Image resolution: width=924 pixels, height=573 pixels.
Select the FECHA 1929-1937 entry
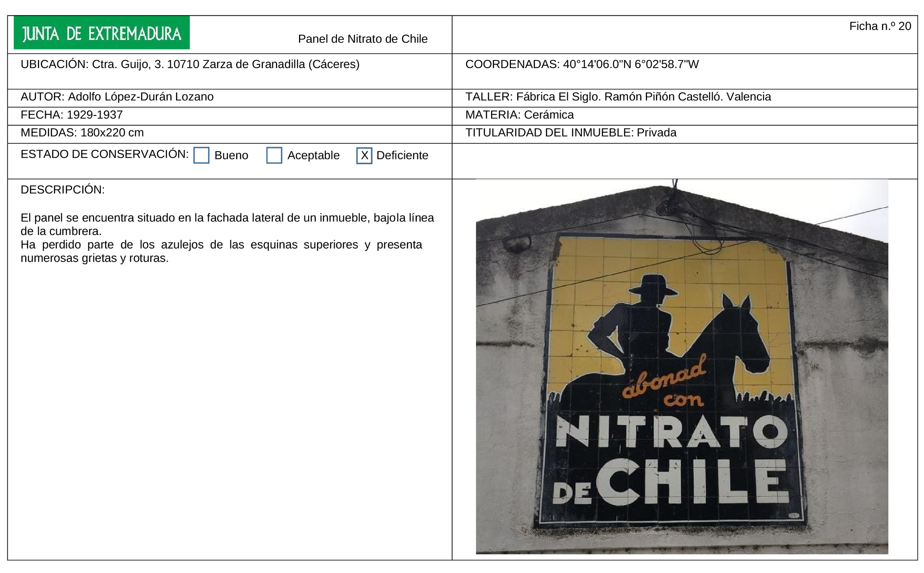[72, 115]
